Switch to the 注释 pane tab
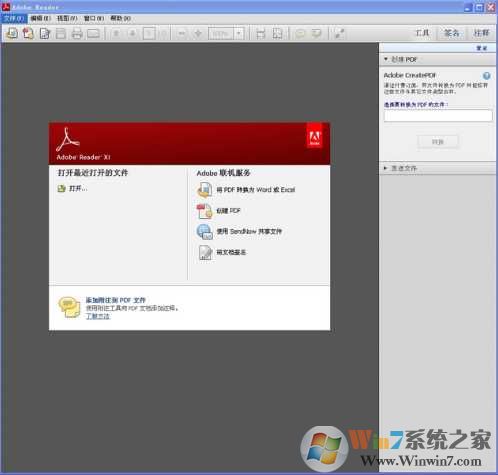 [481, 33]
